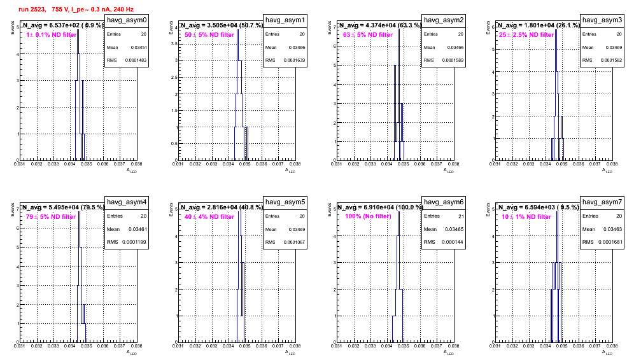Click the Entries value 21 in havg_asym6
This screenshot has height=364, width=634.
(x=461, y=216)
